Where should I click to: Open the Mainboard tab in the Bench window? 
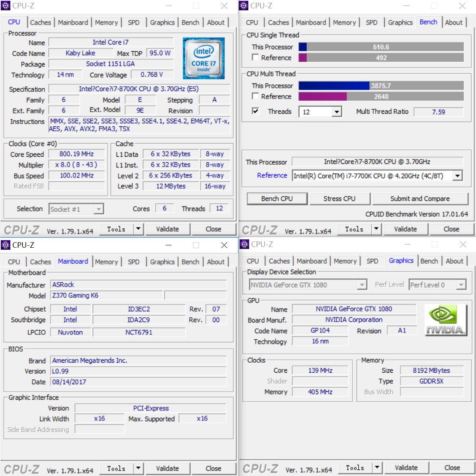(311, 22)
